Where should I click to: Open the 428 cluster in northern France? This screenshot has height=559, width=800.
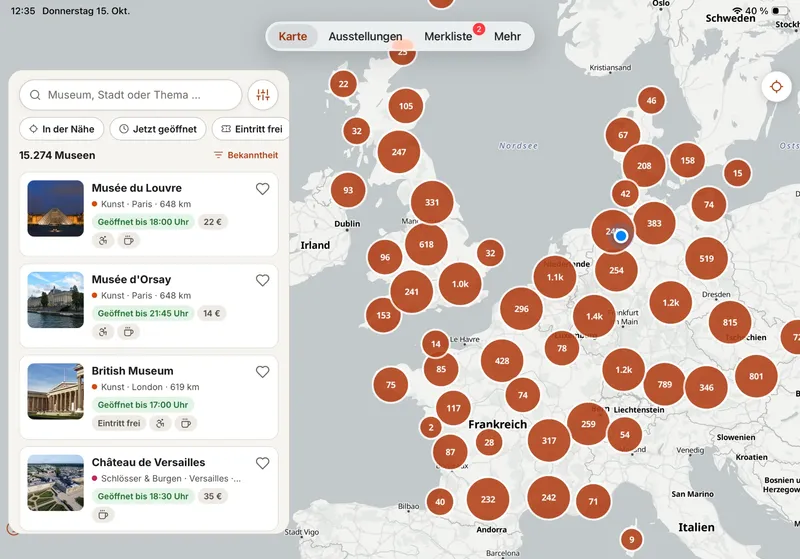(x=502, y=361)
